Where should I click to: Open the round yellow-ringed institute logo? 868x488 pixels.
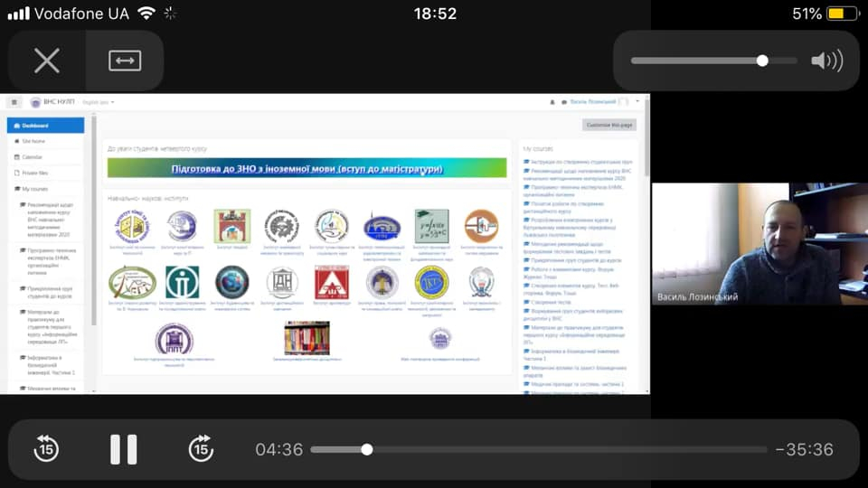click(332, 226)
